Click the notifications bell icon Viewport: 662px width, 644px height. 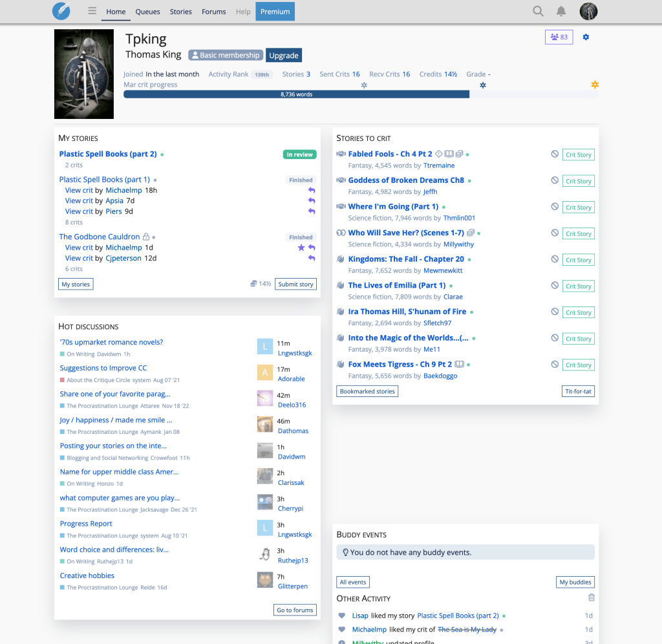coord(561,11)
